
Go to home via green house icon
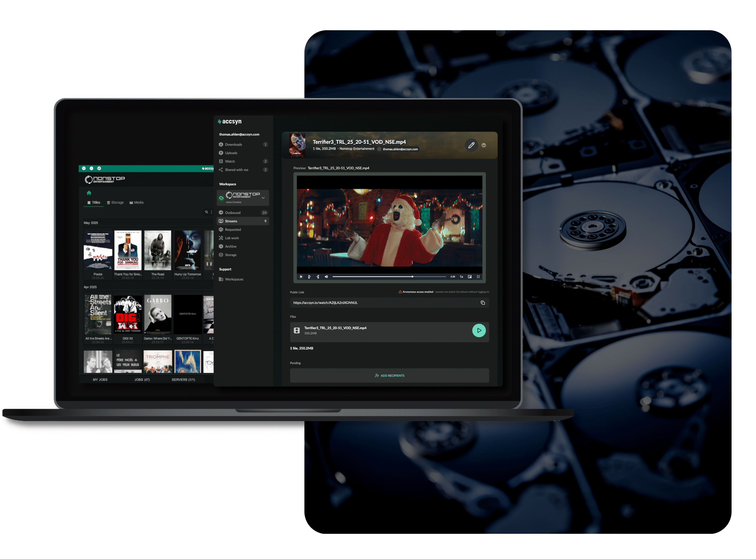89,193
